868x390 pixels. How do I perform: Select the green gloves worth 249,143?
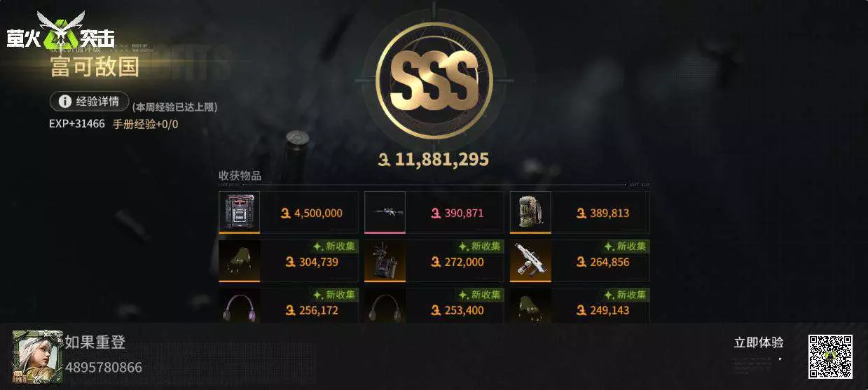(x=579, y=306)
